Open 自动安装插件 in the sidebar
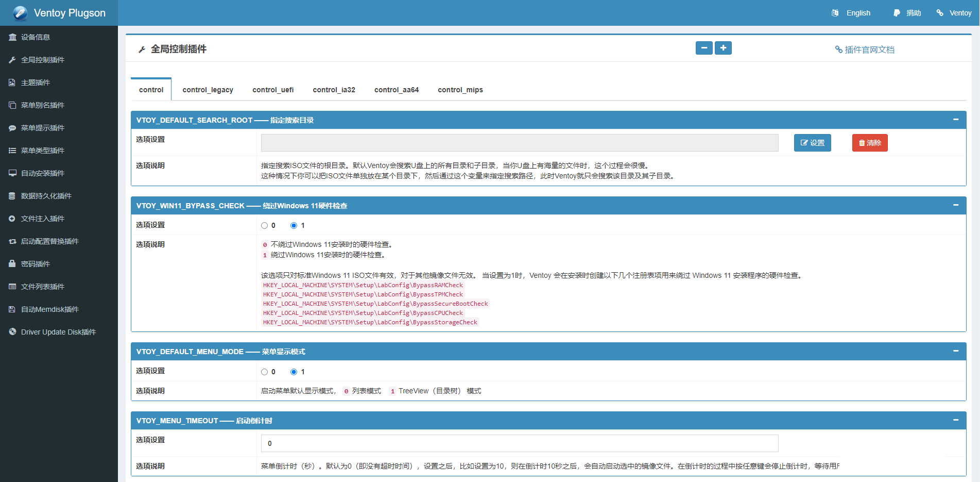 pos(59,173)
